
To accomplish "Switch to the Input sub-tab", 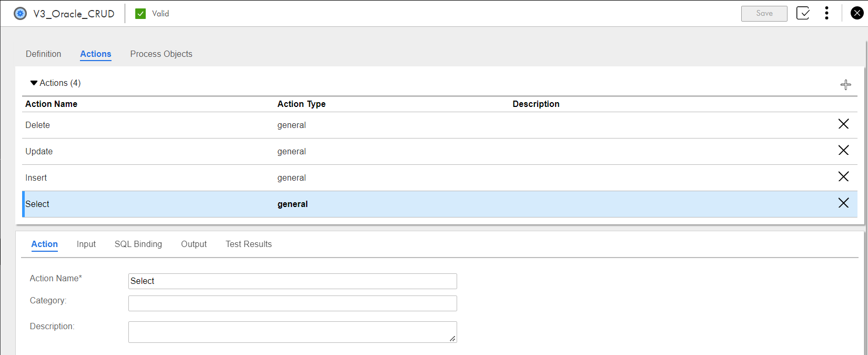I will (x=86, y=244).
